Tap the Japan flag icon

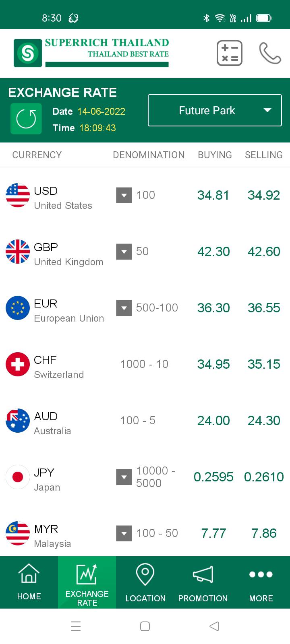point(18,477)
